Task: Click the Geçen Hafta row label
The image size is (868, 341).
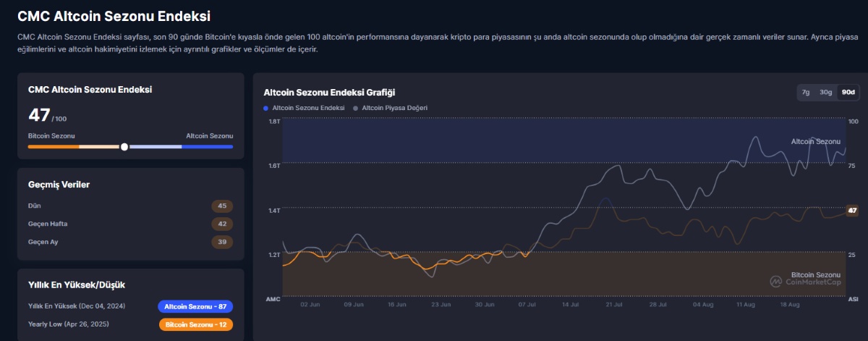Action: click(x=48, y=224)
